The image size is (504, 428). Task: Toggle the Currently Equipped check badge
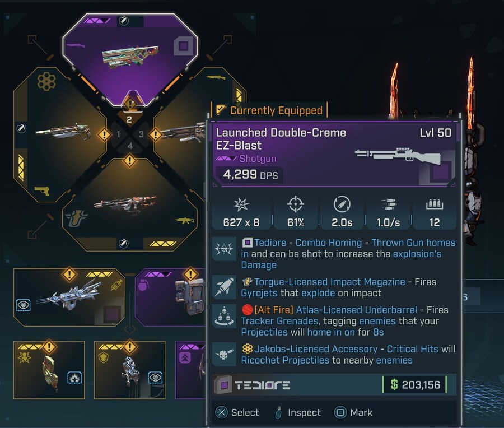pos(221,110)
